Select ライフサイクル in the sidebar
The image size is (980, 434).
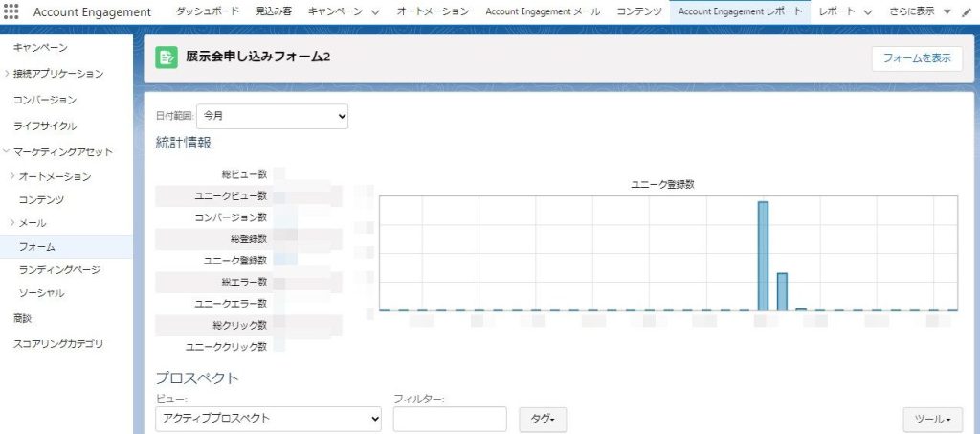45,126
